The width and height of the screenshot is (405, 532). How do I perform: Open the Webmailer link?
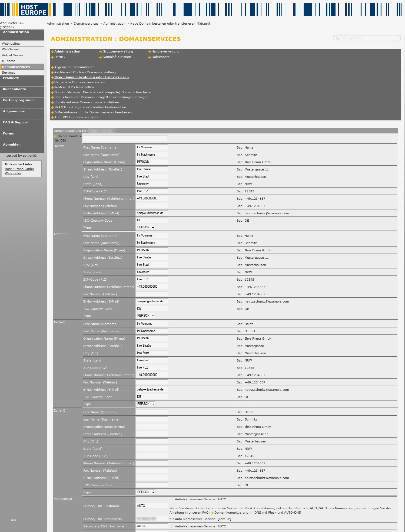tap(13, 173)
